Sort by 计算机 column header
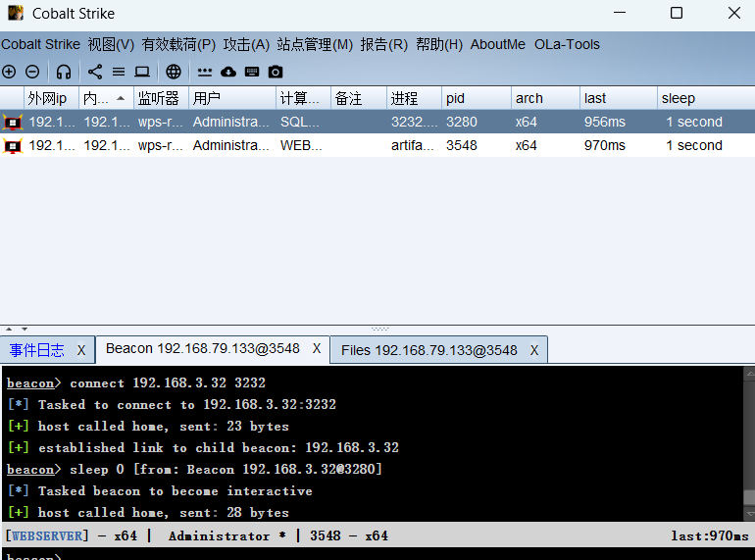Image resolution: width=755 pixels, height=560 pixels. pos(304,98)
